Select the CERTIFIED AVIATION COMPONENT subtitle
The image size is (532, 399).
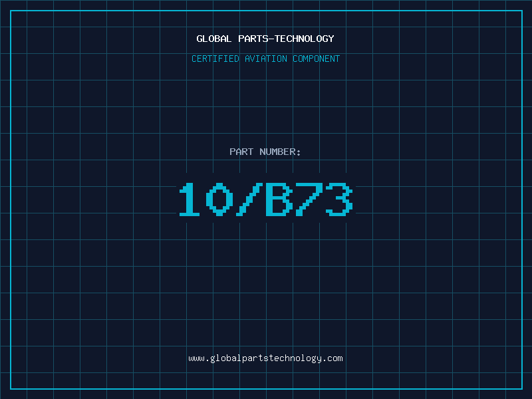coord(265,59)
